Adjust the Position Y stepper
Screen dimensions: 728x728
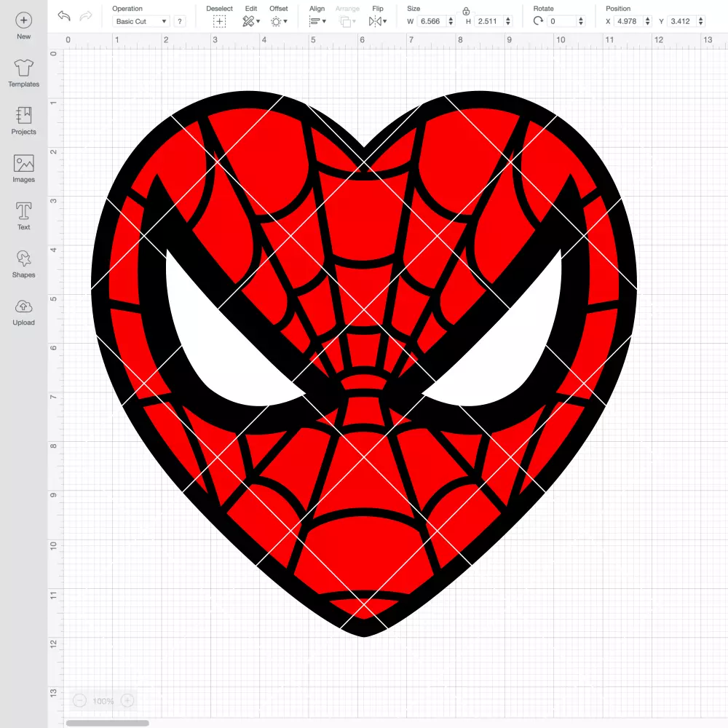point(701,21)
